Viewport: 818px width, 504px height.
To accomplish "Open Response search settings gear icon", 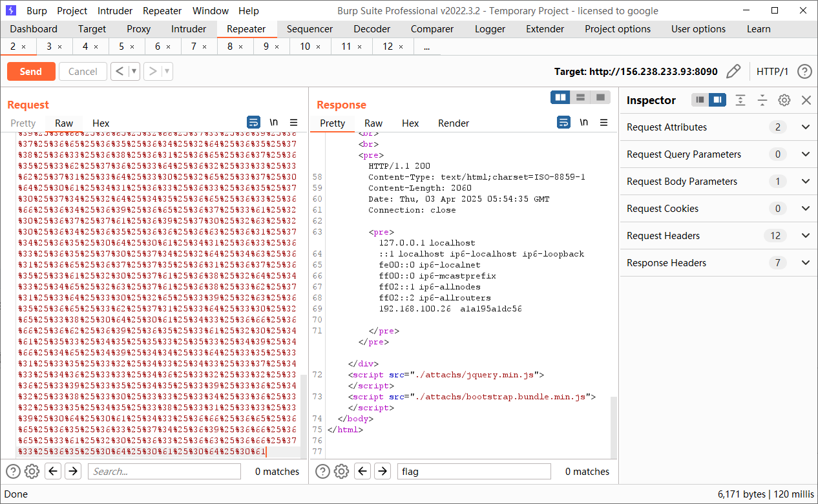I will 342,472.
